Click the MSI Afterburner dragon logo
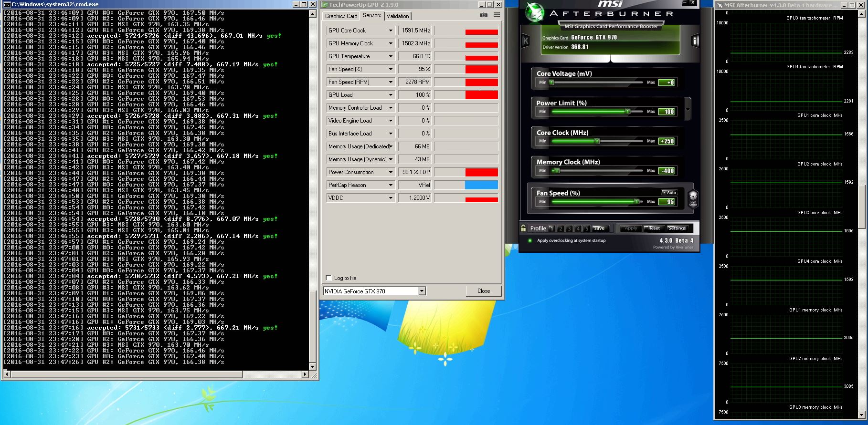This screenshot has width=868, height=425. tap(535, 13)
